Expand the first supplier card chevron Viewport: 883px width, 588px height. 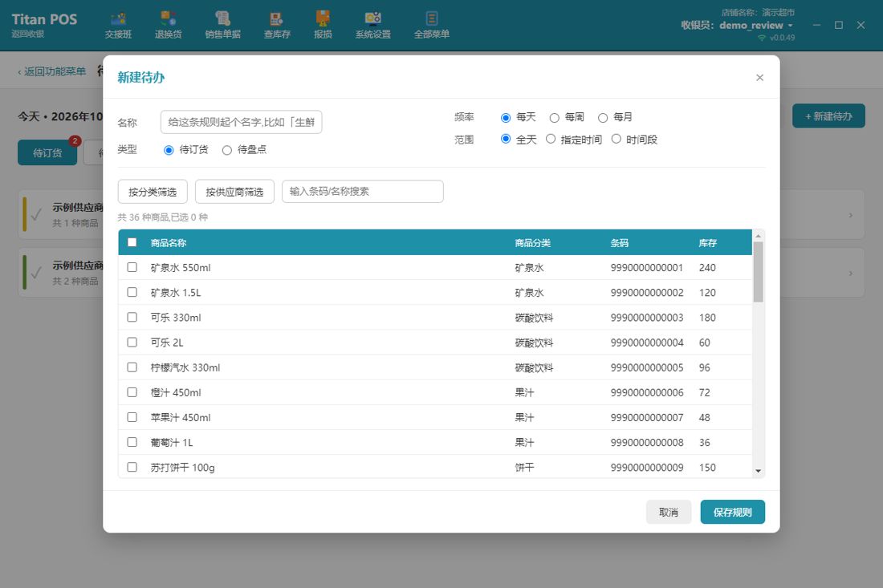850,215
